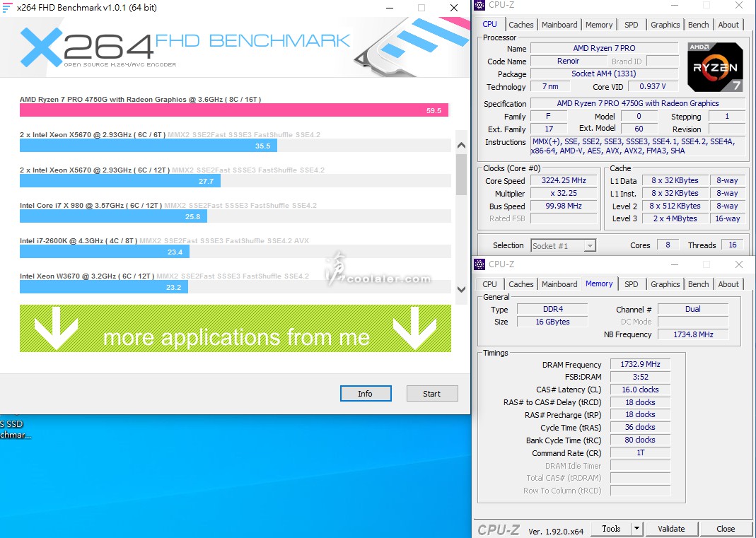
Task: Click the lower CPU-Z window title icon
Action: click(x=479, y=264)
